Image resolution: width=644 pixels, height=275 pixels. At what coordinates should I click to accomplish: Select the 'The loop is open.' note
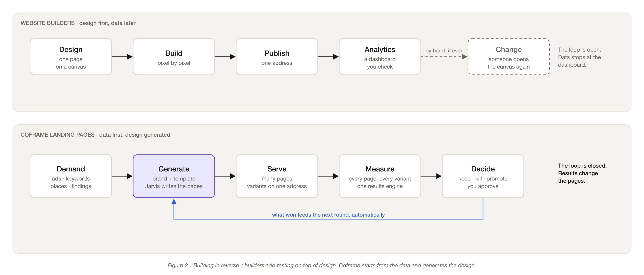pyautogui.click(x=579, y=57)
